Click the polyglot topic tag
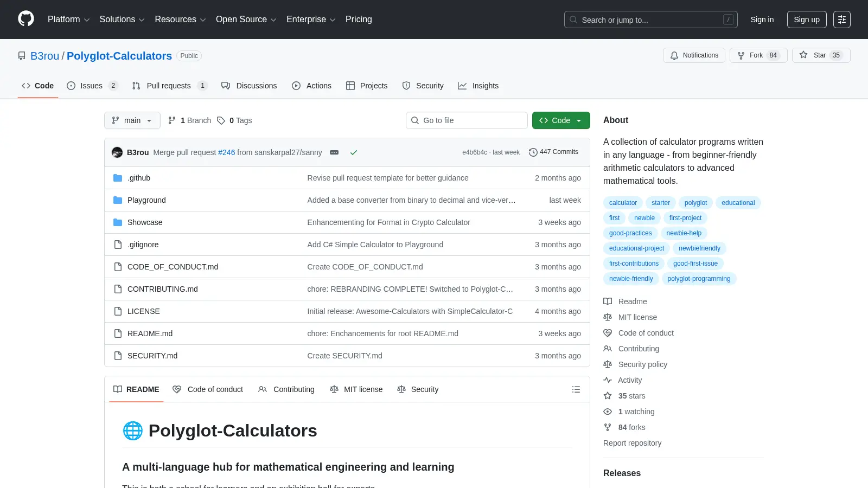This screenshot has width=868, height=488. point(695,203)
